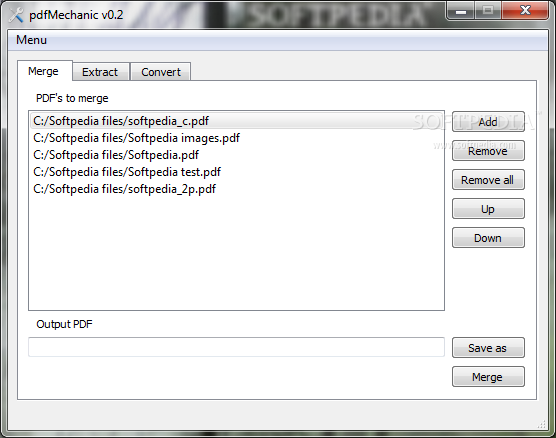Move selected PDF Down in the list
Screen dimensions: 556x438
coord(488,238)
